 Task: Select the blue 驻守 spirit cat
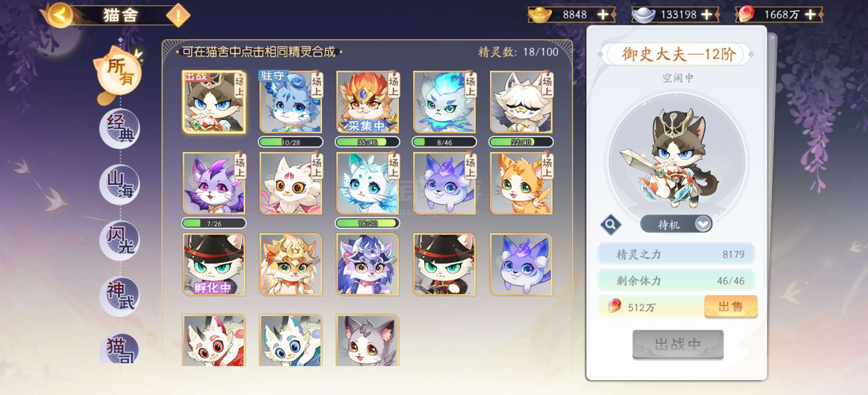pyautogui.click(x=291, y=102)
